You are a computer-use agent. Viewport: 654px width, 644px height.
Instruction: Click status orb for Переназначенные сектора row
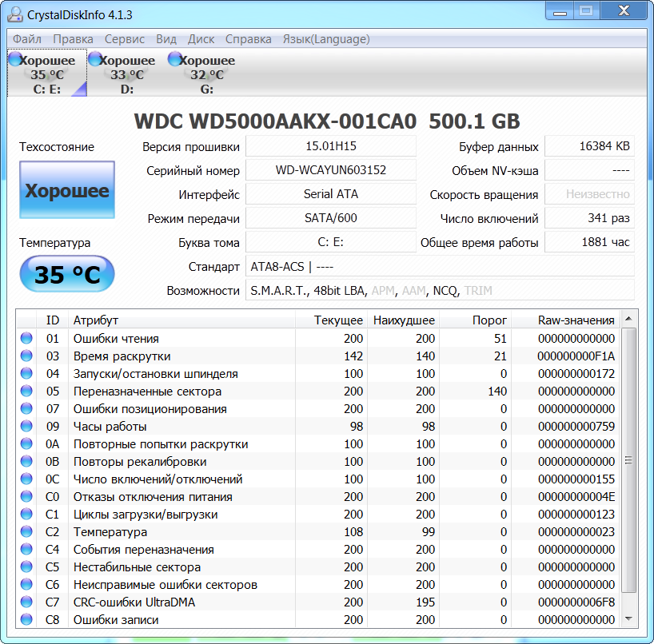point(26,391)
